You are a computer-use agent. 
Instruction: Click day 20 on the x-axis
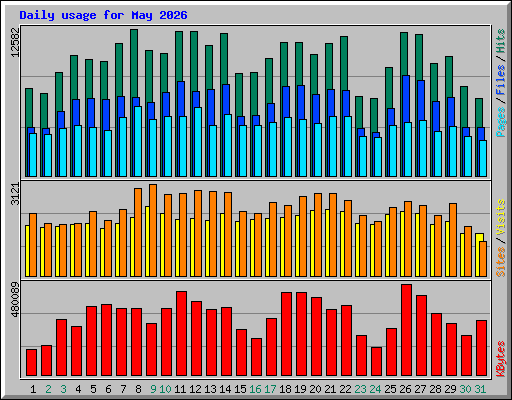[x=315, y=389]
